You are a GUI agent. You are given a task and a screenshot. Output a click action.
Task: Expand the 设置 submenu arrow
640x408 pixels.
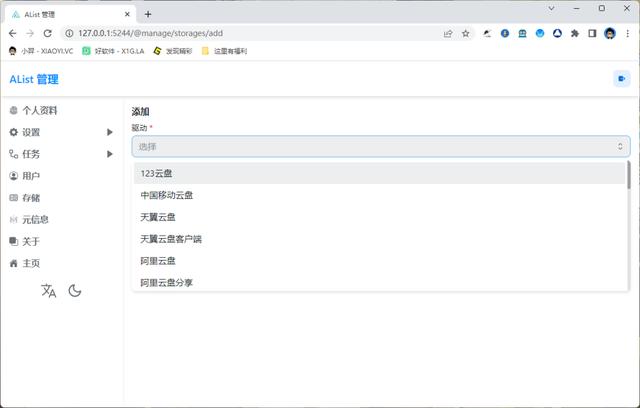[109, 132]
